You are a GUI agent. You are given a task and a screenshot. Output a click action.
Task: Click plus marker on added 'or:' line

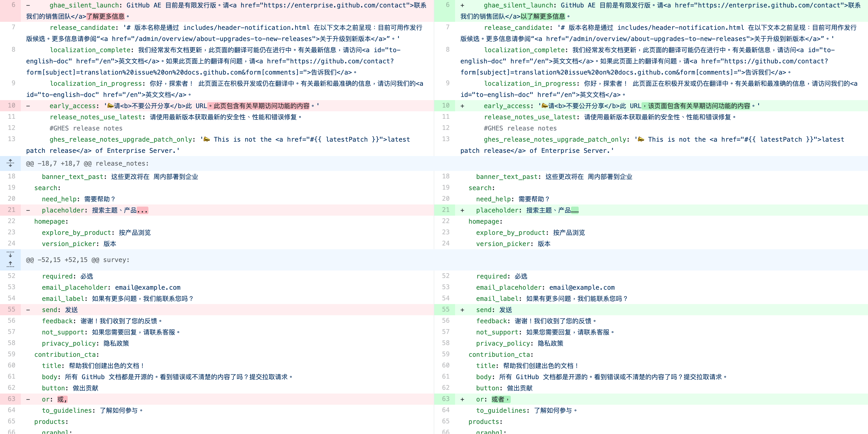(x=462, y=399)
